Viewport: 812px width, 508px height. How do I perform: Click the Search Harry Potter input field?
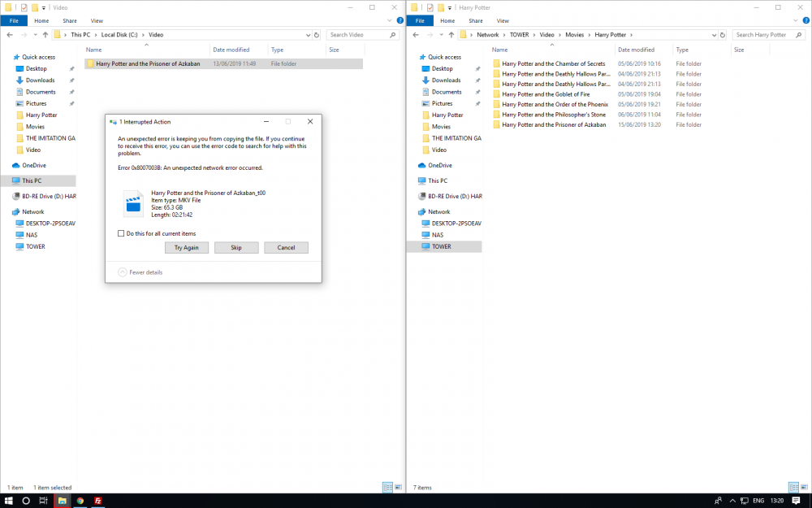(x=768, y=35)
